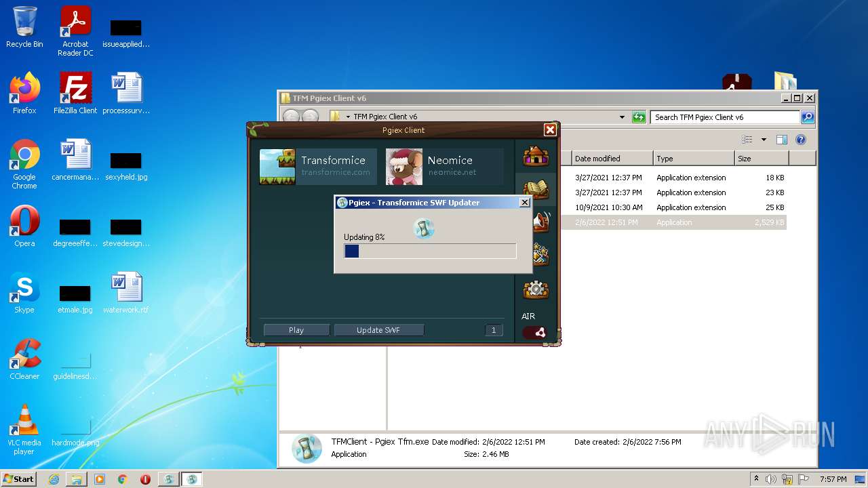Select waterwork.rtf desktop file
Screen dimensions: 868x488
pyautogui.click(x=126, y=293)
